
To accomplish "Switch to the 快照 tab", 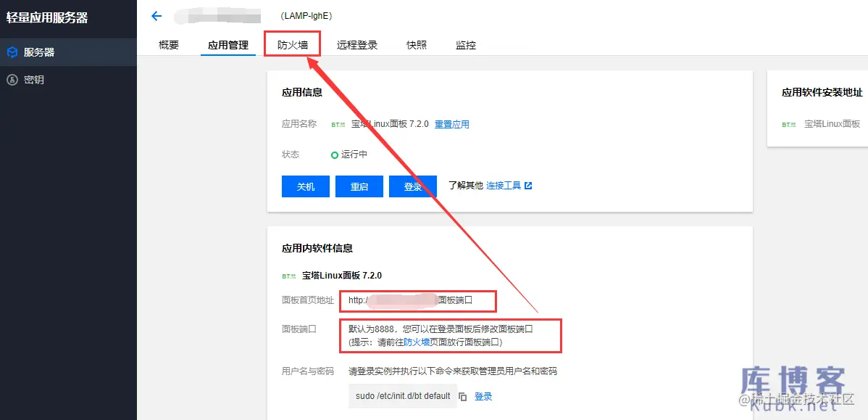I will 417,46.
